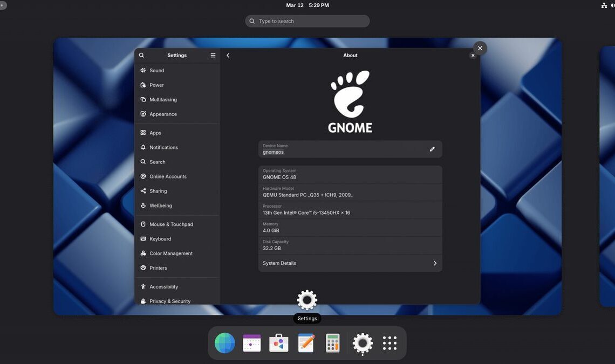Click the overview Settings window icon
This screenshot has width=615, height=364.
307,300
